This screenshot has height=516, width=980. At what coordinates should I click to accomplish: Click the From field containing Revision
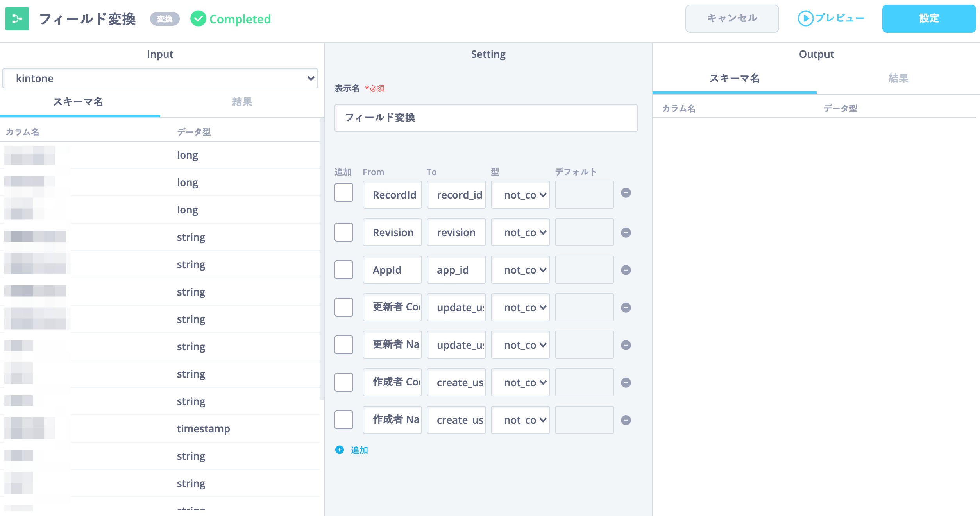[392, 232]
